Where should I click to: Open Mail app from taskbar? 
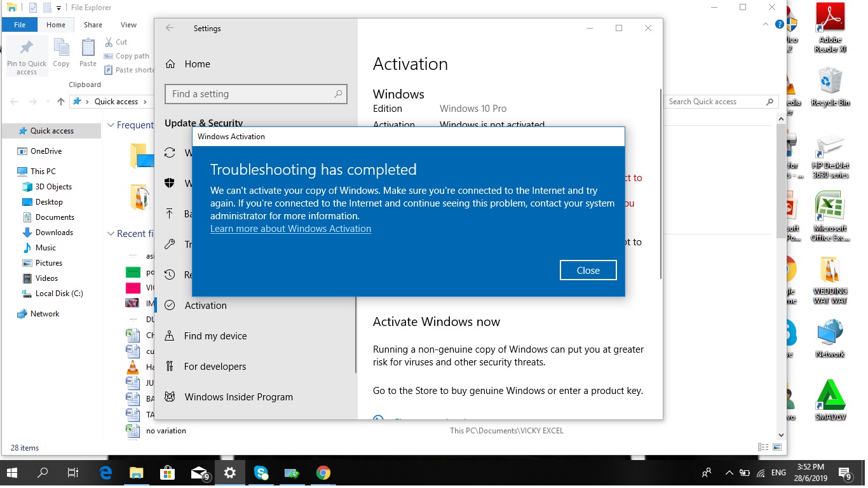(x=200, y=473)
